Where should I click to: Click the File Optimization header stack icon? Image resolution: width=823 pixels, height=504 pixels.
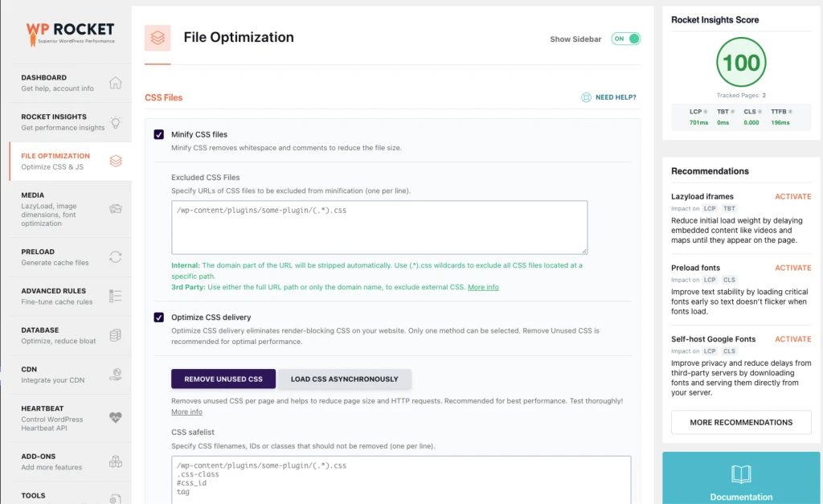[x=158, y=38]
